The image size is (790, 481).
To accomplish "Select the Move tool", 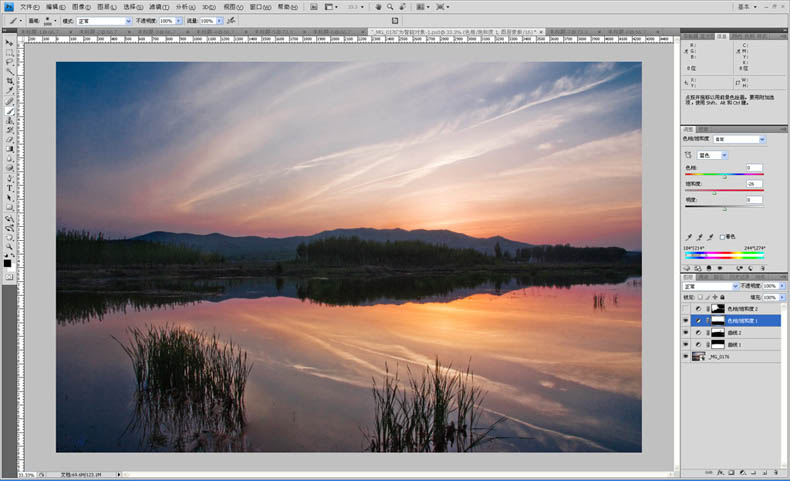I will [9, 42].
